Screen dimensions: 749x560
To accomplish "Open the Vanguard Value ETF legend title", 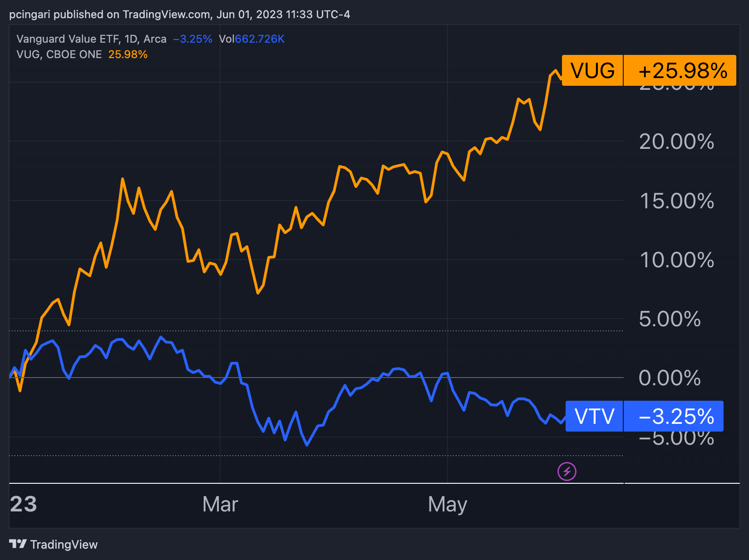I will coord(92,39).
